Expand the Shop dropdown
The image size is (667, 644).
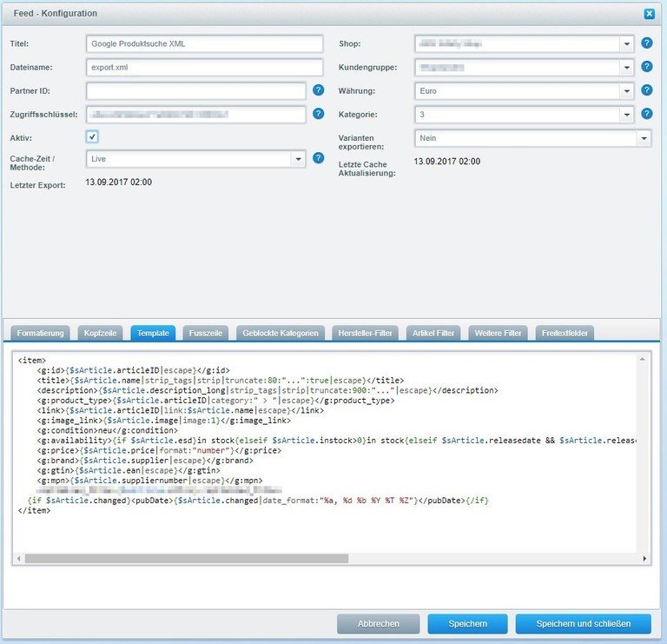626,43
